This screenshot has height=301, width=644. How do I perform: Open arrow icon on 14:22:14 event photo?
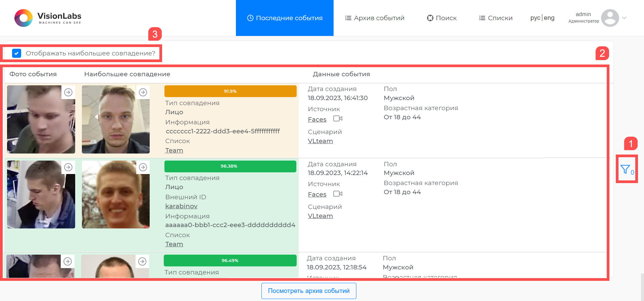coord(68,167)
